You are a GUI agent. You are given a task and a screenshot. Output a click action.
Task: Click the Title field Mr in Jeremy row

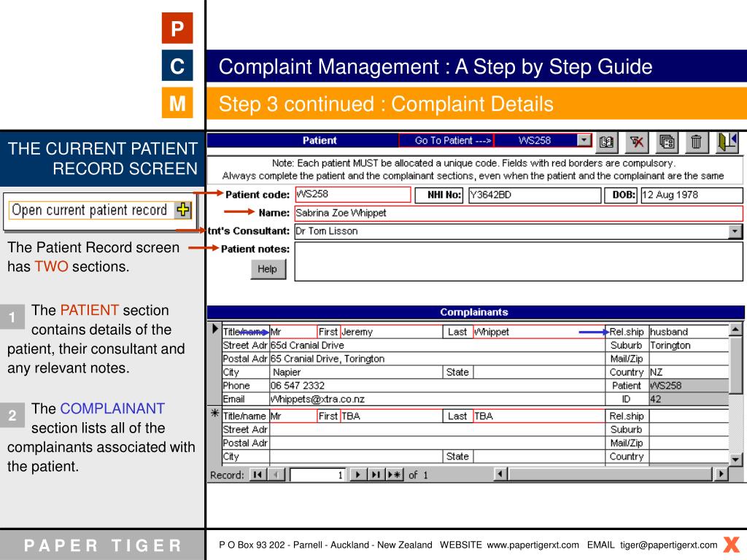click(293, 332)
